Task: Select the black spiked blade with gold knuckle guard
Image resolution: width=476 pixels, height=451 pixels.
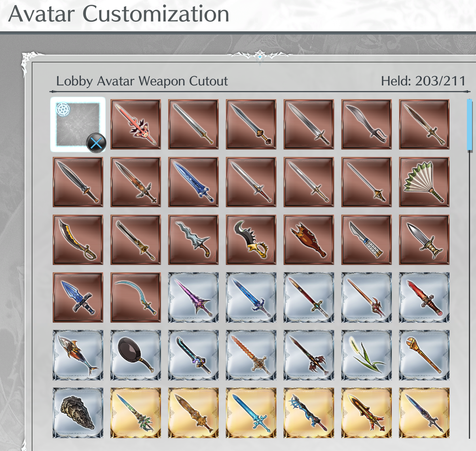Action: tap(251, 240)
